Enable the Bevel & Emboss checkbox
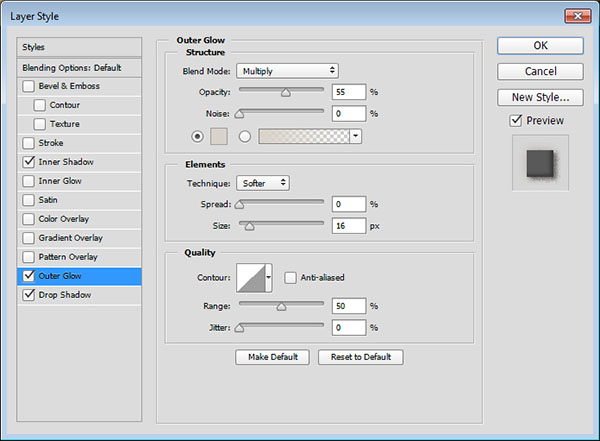 28,86
